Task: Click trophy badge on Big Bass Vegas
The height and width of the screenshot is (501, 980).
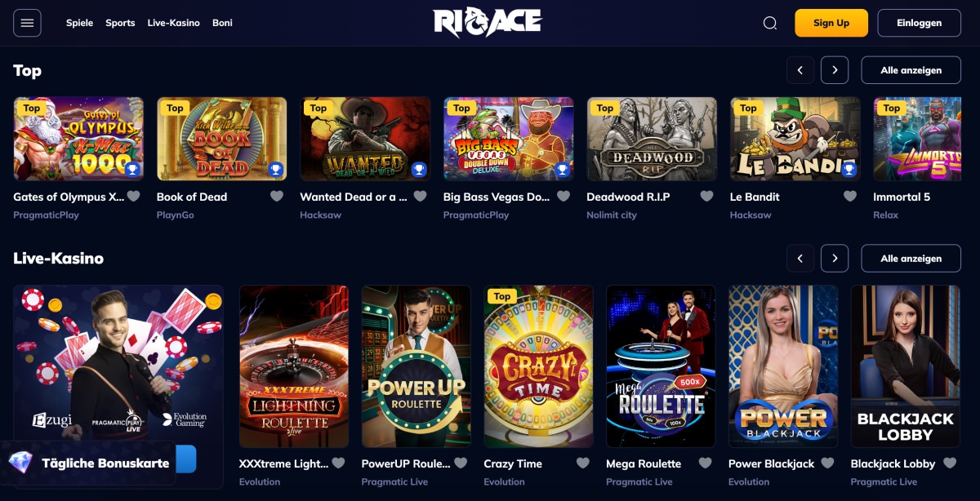Action: click(562, 170)
